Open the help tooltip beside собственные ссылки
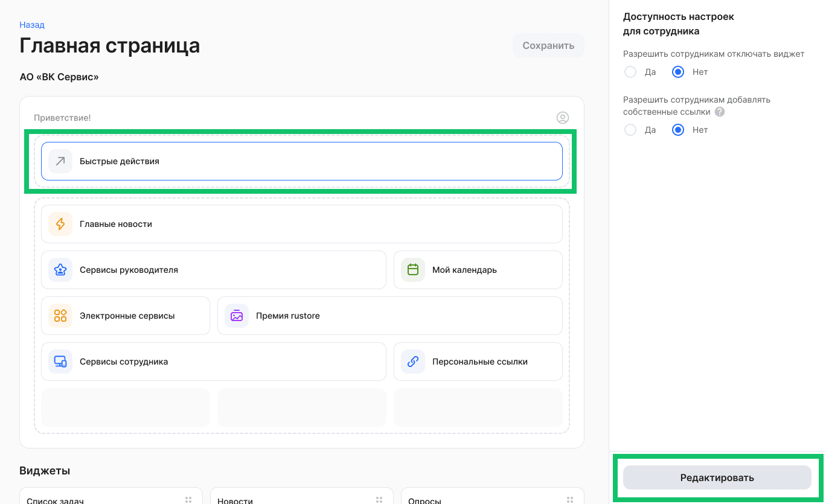The width and height of the screenshot is (826, 504). 719,112
